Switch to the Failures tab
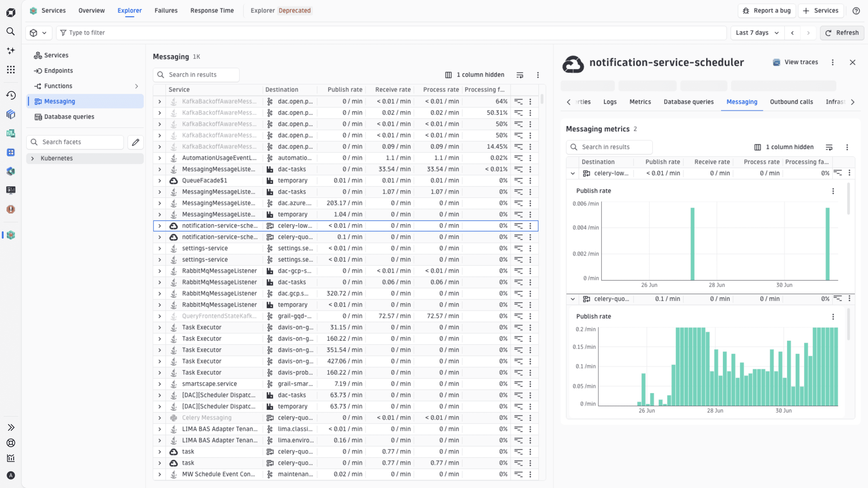Screen dimensions: 868x488 coord(166,10)
